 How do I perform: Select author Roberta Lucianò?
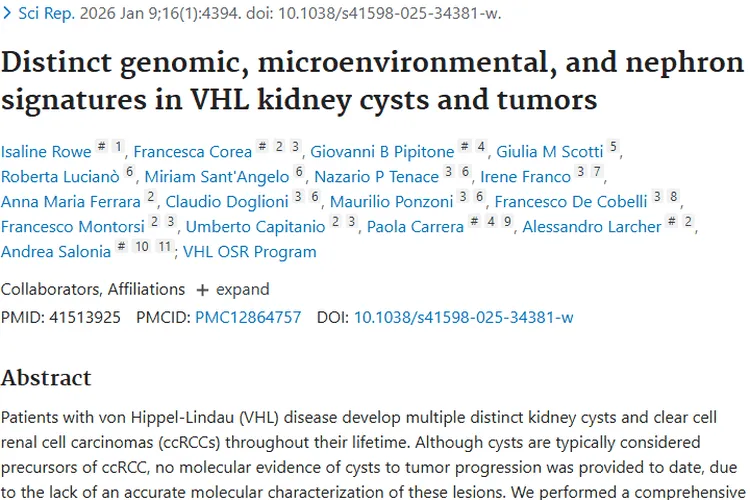pyautogui.click(x=60, y=177)
